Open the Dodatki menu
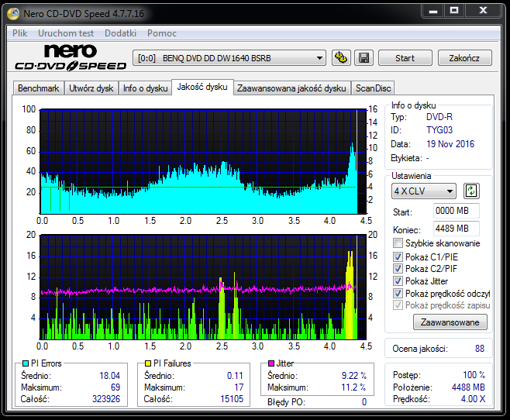 (120, 33)
